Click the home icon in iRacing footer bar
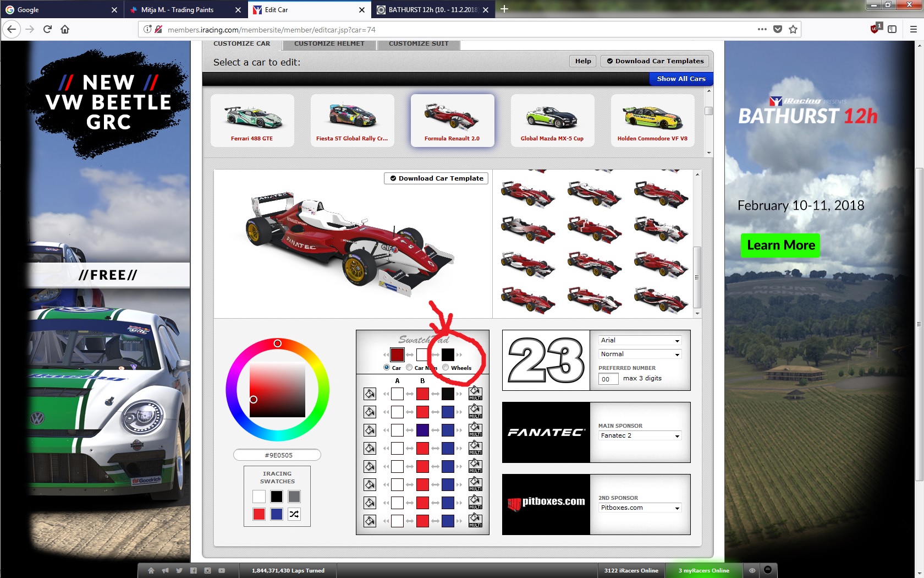This screenshot has width=924, height=578. pyautogui.click(x=151, y=571)
